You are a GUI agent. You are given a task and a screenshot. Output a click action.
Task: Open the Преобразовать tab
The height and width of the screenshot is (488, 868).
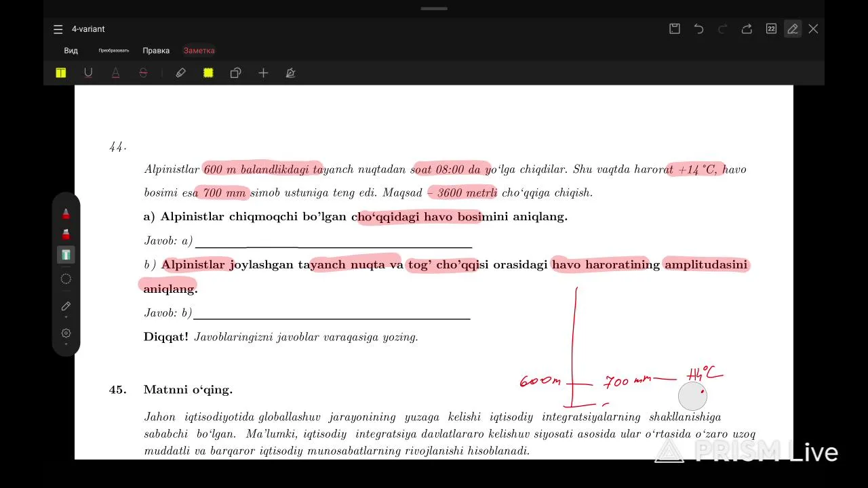point(114,51)
